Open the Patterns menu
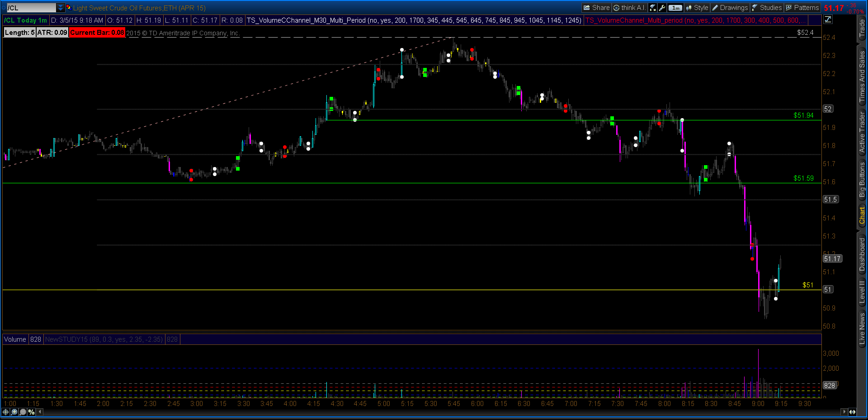The height and width of the screenshot is (420, 868). click(802, 8)
